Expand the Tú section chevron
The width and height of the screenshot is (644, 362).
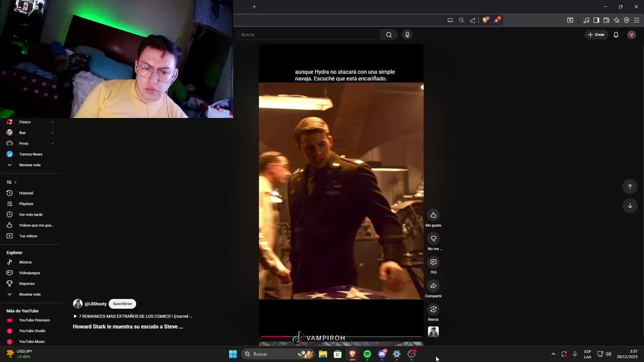(15, 182)
